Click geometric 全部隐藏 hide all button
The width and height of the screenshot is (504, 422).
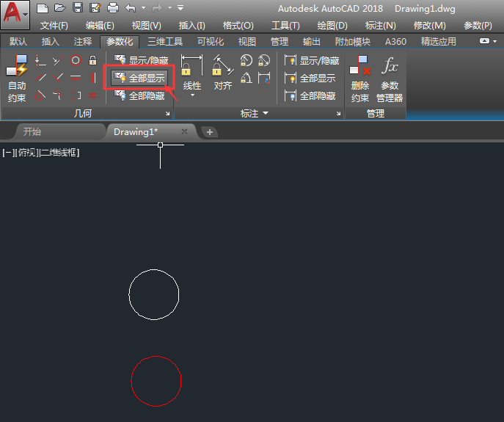point(139,95)
